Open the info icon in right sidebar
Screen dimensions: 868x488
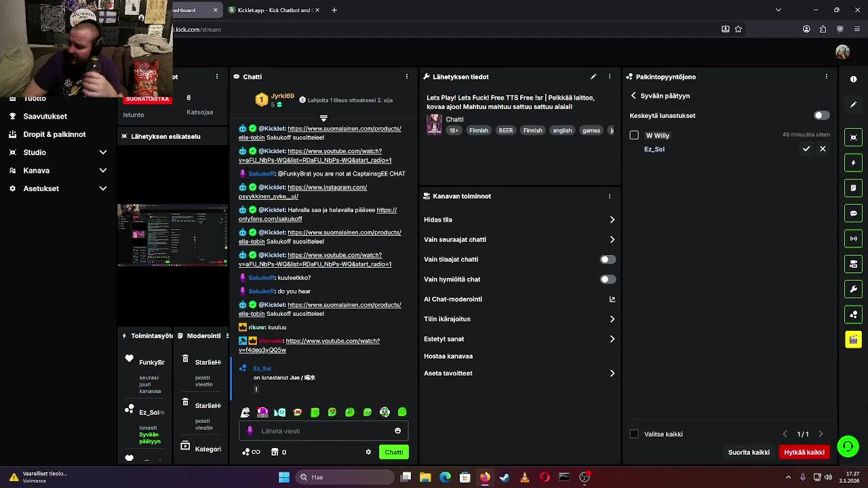click(x=854, y=79)
